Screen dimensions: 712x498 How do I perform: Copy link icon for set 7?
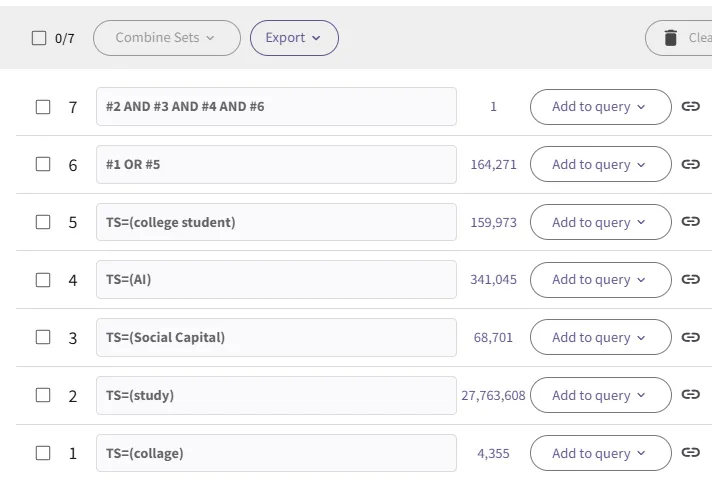click(x=690, y=107)
